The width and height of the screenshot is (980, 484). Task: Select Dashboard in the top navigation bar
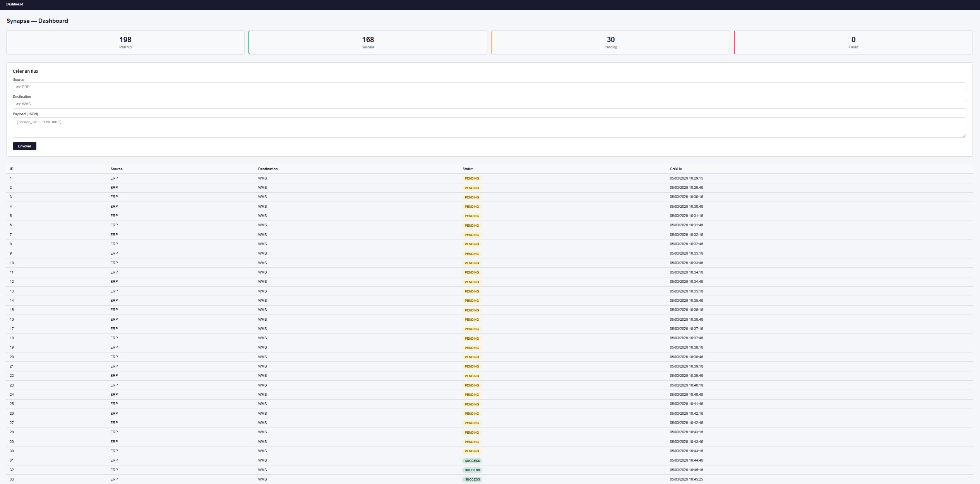pyautogui.click(x=14, y=4)
